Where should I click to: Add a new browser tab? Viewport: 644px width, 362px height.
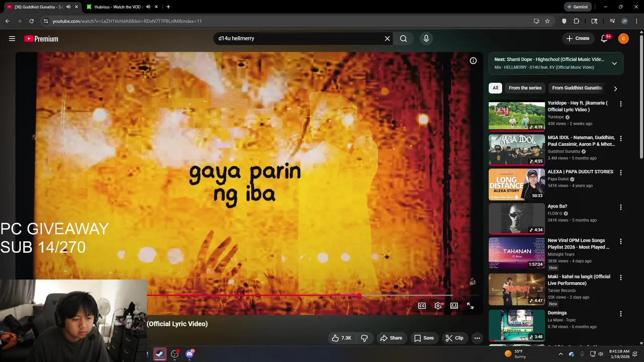(x=168, y=7)
